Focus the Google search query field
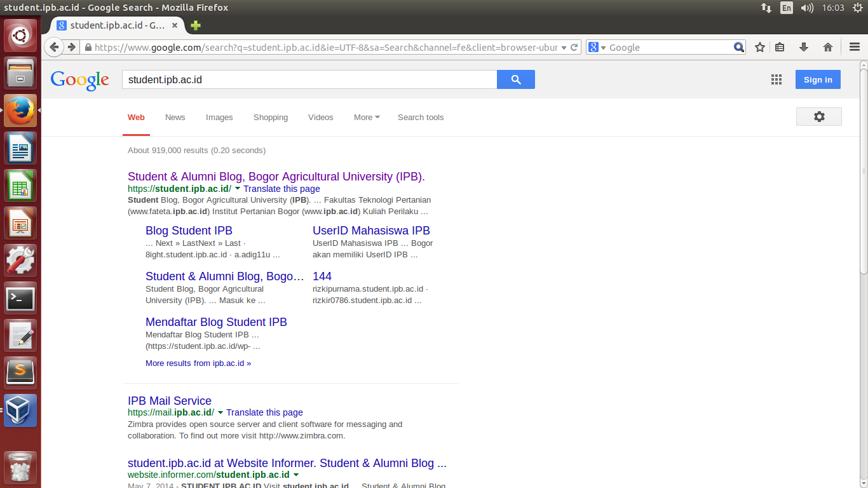868x488 pixels. [309, 79]
